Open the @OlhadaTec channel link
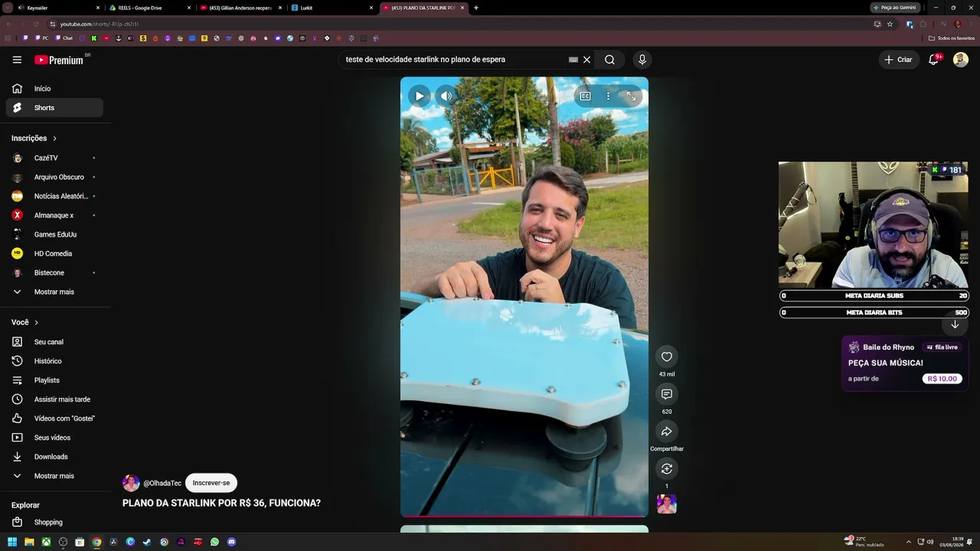This screenshot has width=980, height=551. tap(162, 483)
